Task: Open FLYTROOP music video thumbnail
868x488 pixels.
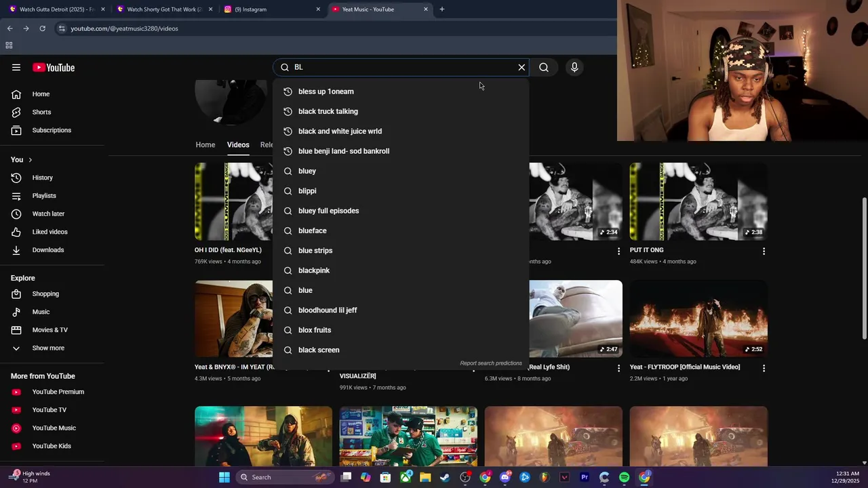Action: (698, 319)
